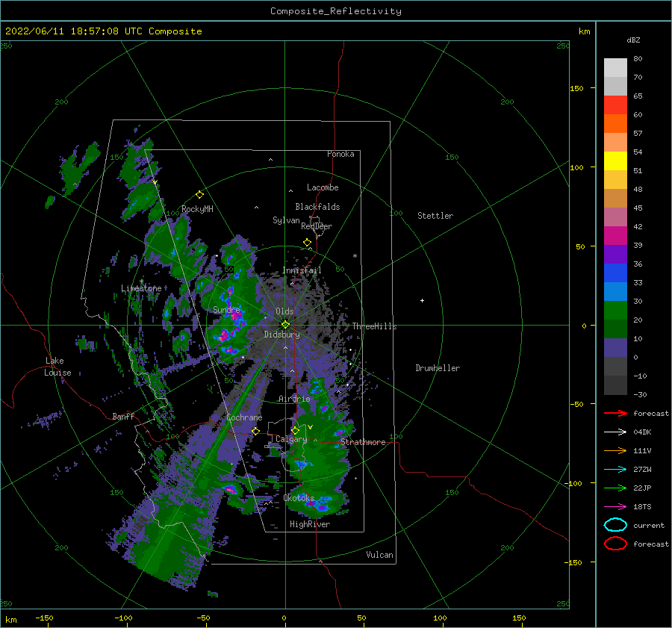Click the Cochrane city label
The height and width of the screenshot is (628, 672).
244,417
